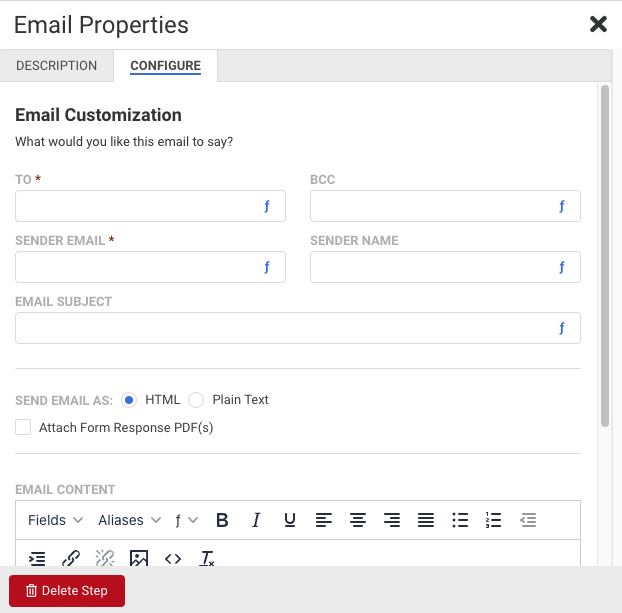
Task: Click the formula icon in the TO field
Action: pos(267,206)
